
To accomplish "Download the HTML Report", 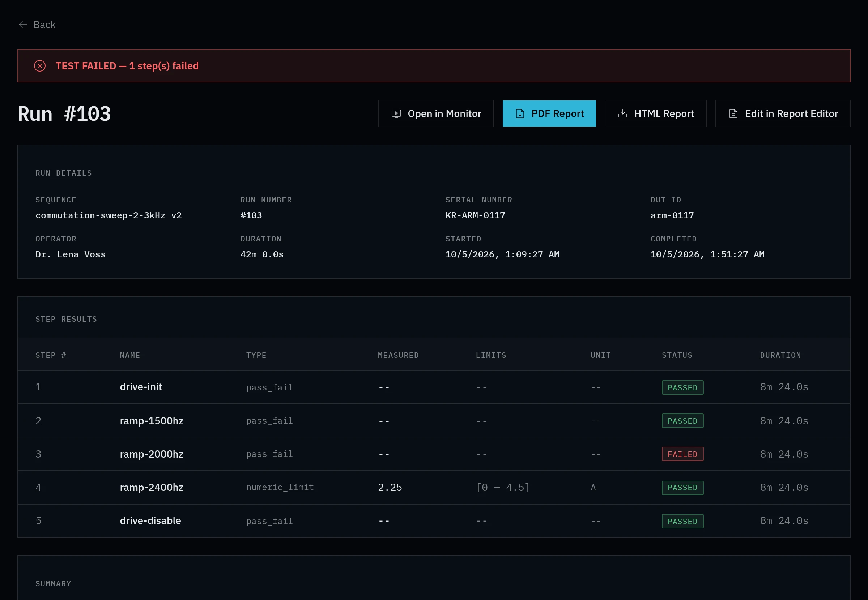I will (x=655, y=113).
